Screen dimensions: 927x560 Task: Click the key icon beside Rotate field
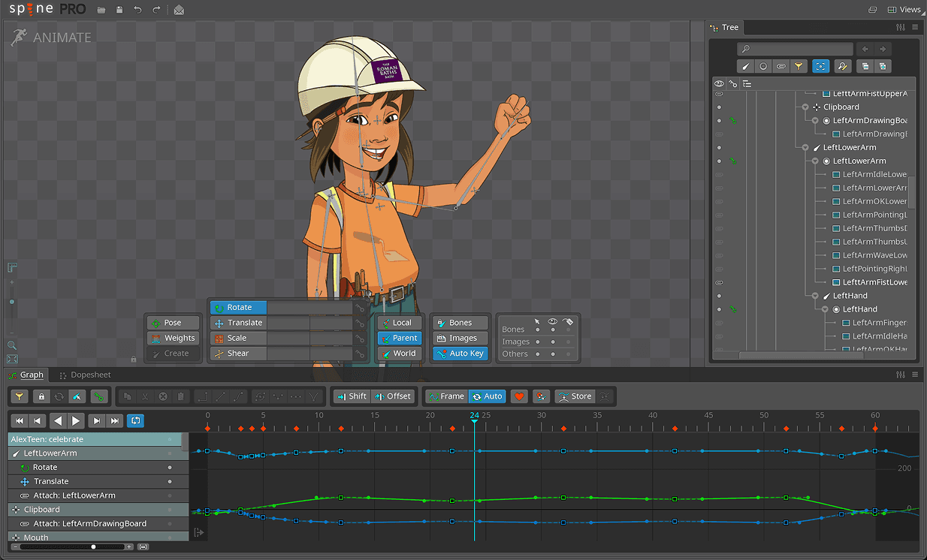(360, 308)
